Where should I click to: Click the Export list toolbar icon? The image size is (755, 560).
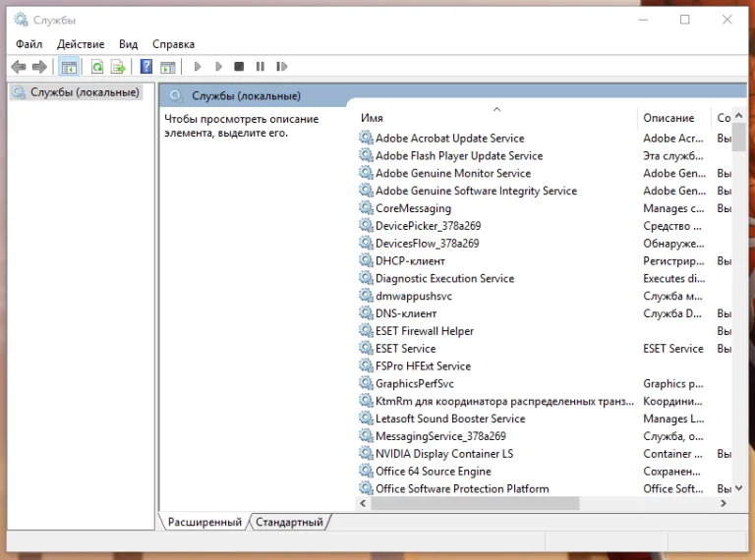(x=118, y=67)
